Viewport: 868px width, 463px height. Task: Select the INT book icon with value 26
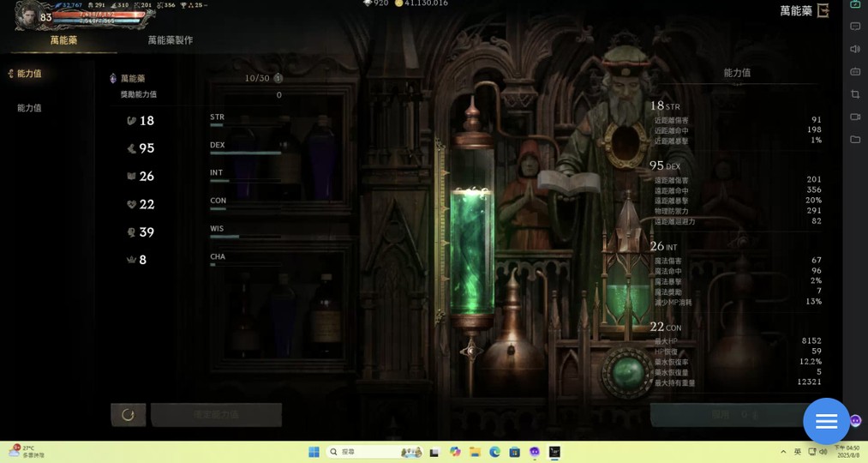[131, 176]
